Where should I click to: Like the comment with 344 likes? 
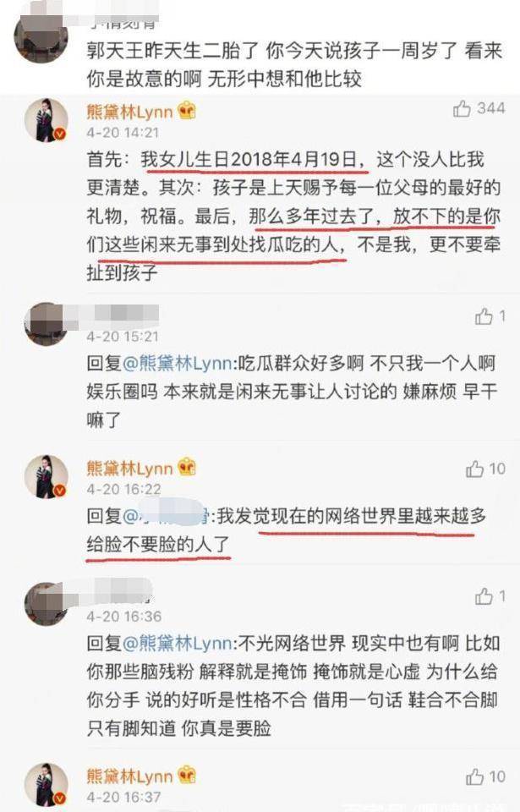[x=462, y=109]
